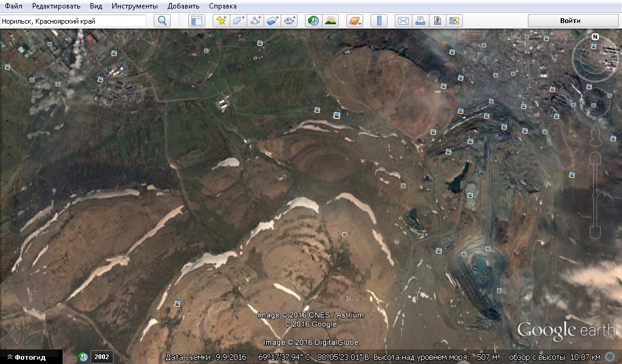The height and width of the screenshot is (364, 622).
Task: Print the current view
Action: pyautogui.click(x=420, y=21)
